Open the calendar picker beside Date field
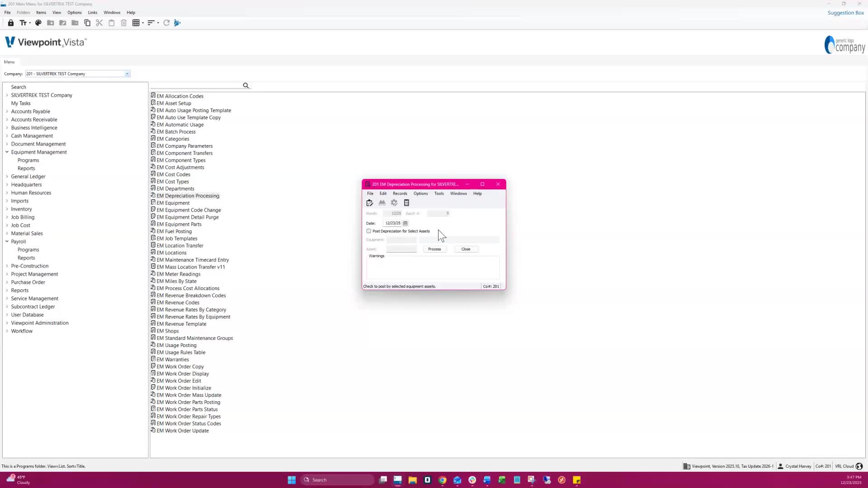Screen dimensions: 868x488 coord(406,223)
